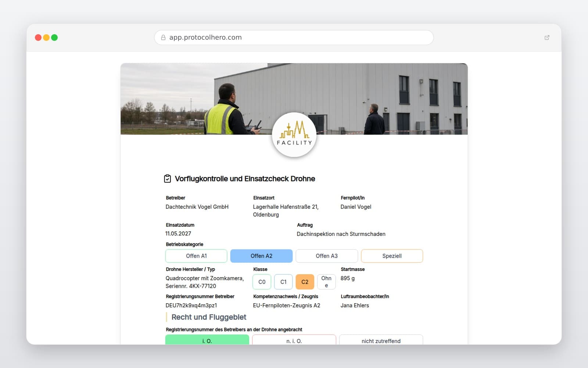Click the Recht und Fluggebiet section heading
Screen dimensions: 588x368
point(209,317)
